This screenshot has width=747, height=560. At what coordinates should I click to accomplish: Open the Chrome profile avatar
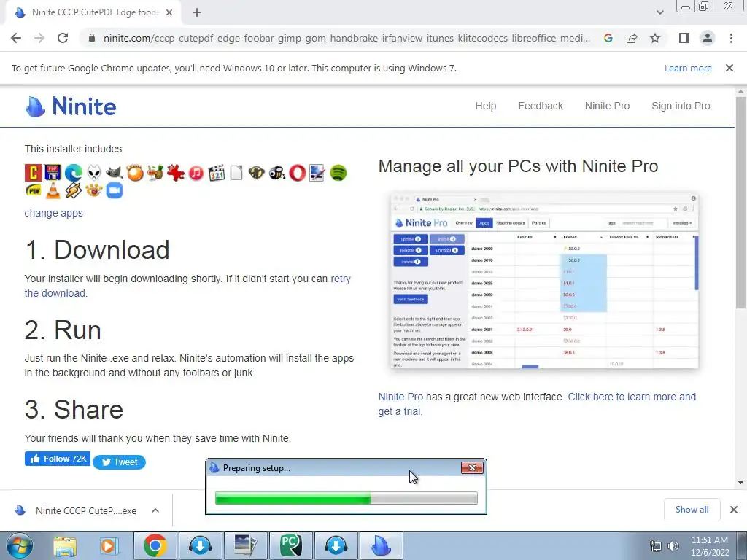(x=708, y=38)
